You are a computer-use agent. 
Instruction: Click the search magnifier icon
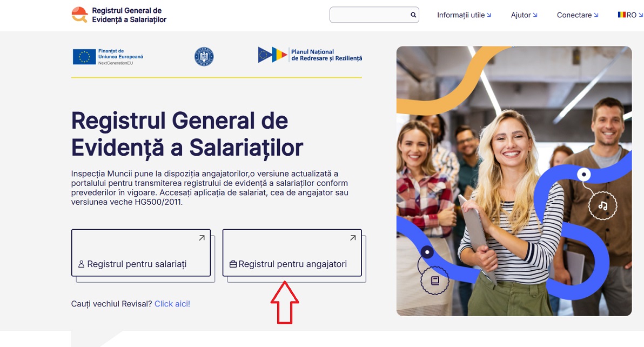pos(413,15)
